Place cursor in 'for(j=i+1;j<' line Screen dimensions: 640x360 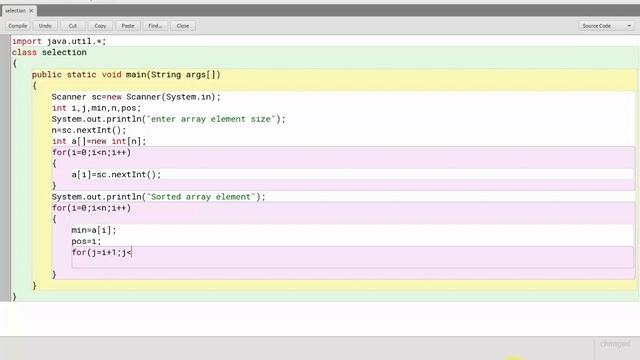coord(102,252)
